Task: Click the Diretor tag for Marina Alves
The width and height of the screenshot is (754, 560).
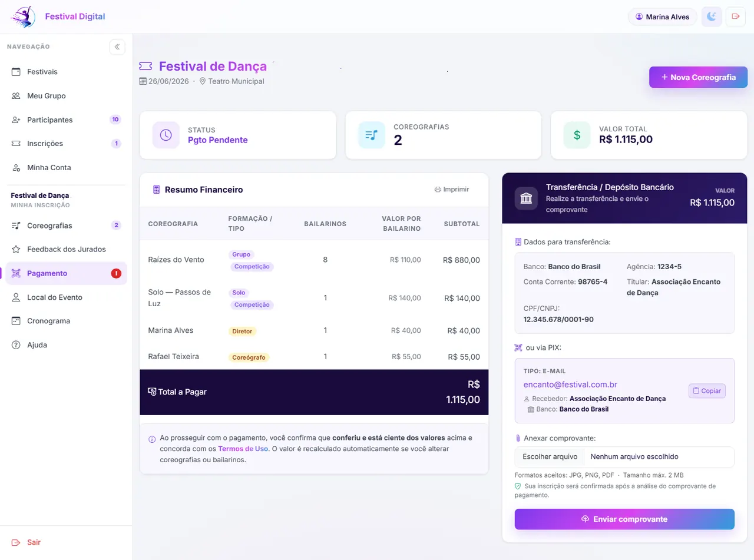Action: [242, 332]
